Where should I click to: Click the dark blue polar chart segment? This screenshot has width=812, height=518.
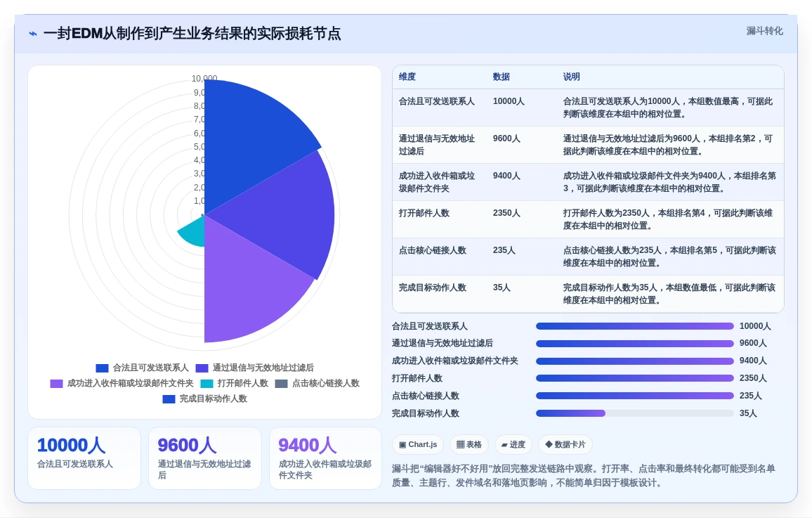click(x=249, y=140)
